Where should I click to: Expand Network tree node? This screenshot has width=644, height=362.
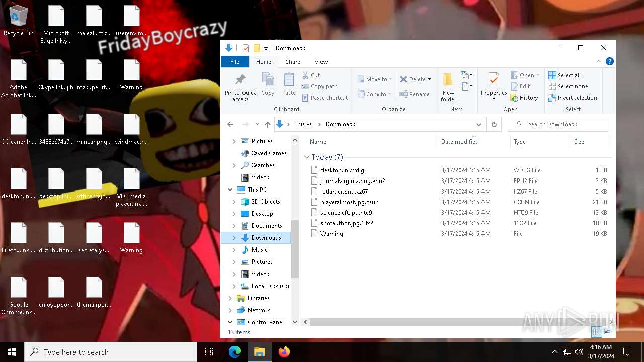click(230, 310)
